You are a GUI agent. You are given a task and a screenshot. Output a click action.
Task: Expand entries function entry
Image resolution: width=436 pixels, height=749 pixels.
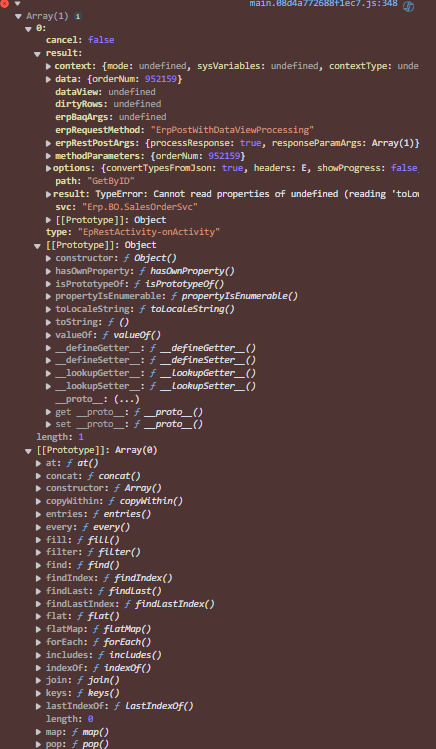[39, 514]
